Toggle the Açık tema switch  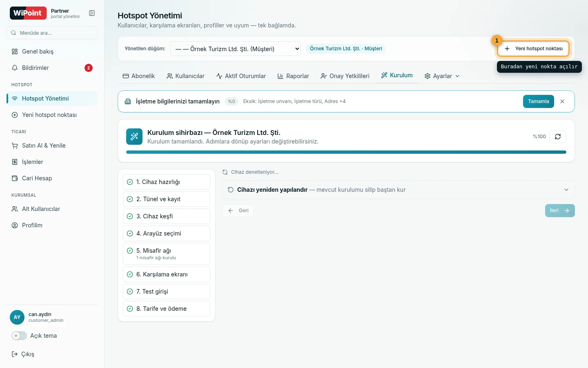pyautogui.click(x=19, y=336)
